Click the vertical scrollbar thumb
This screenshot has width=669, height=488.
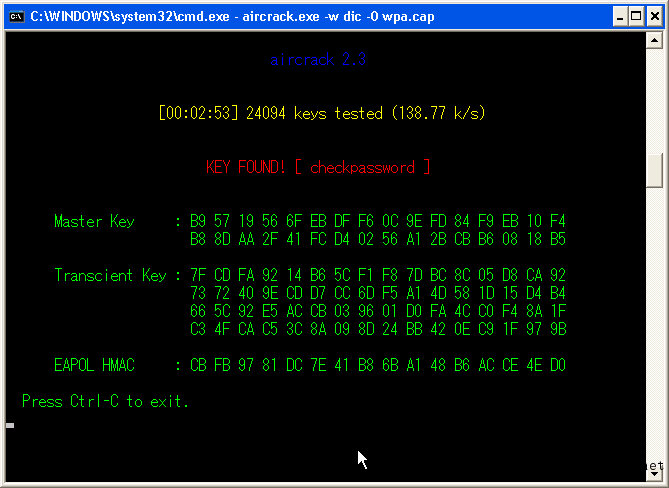(x=654, y=170)
